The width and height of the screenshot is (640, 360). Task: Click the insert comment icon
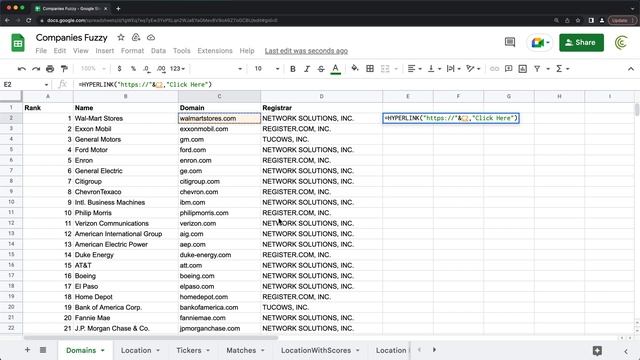[509, 69]
